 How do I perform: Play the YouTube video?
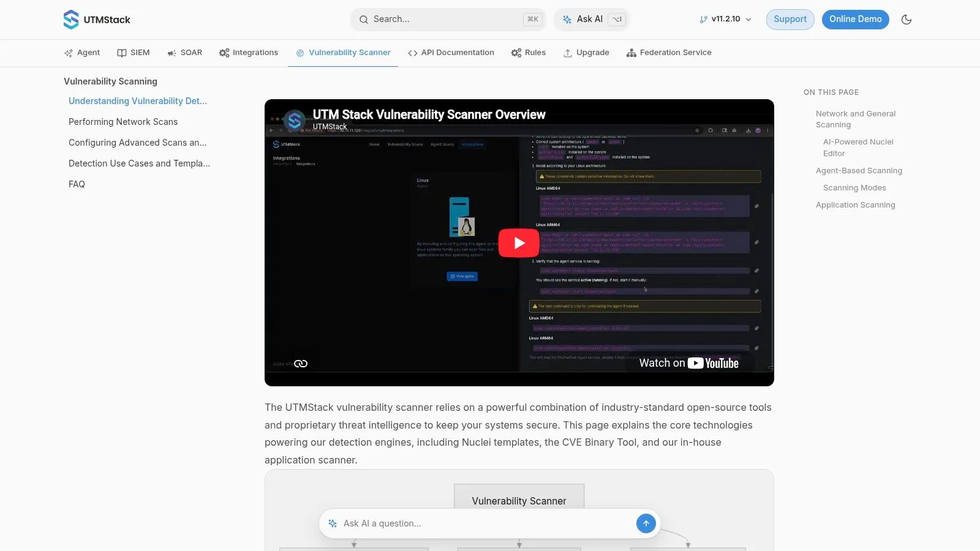tap(519, 243)
